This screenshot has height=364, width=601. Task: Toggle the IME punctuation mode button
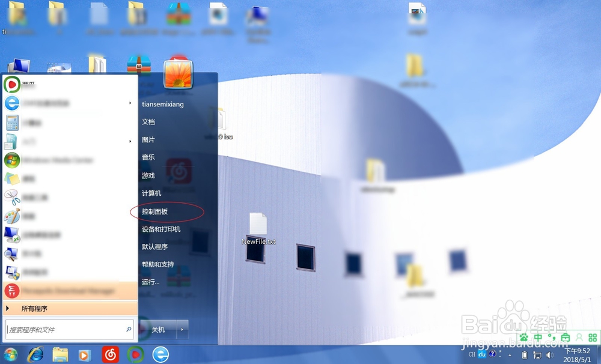[x=552, y=337]
